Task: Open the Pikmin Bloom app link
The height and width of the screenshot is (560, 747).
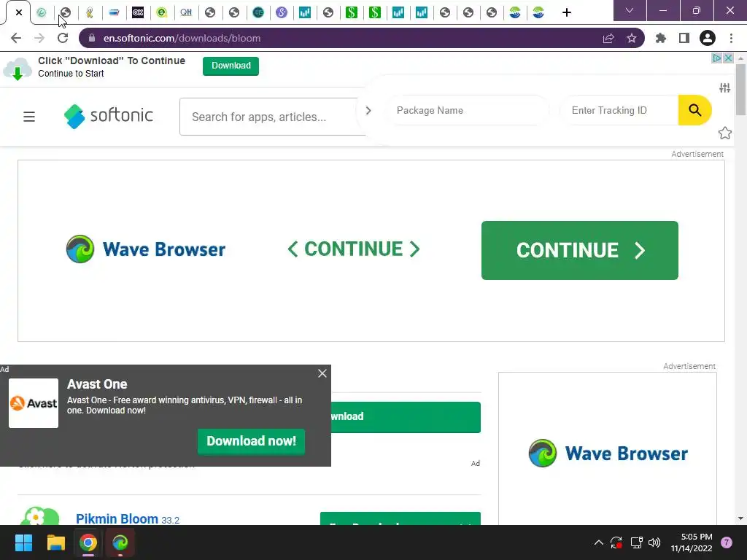Action: point(117,518)
